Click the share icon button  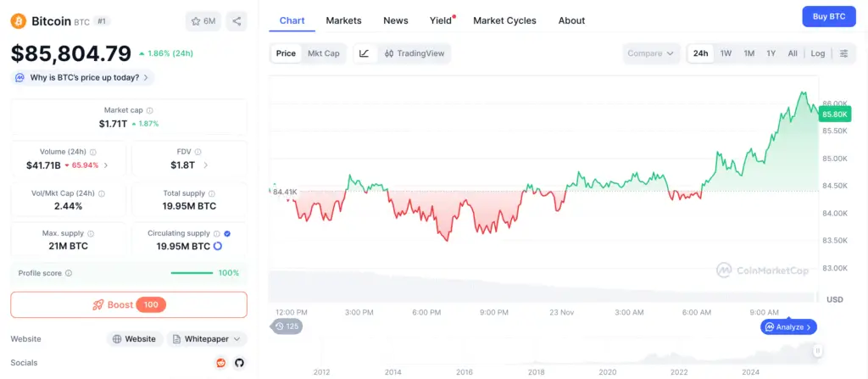(x=237, y=21)
